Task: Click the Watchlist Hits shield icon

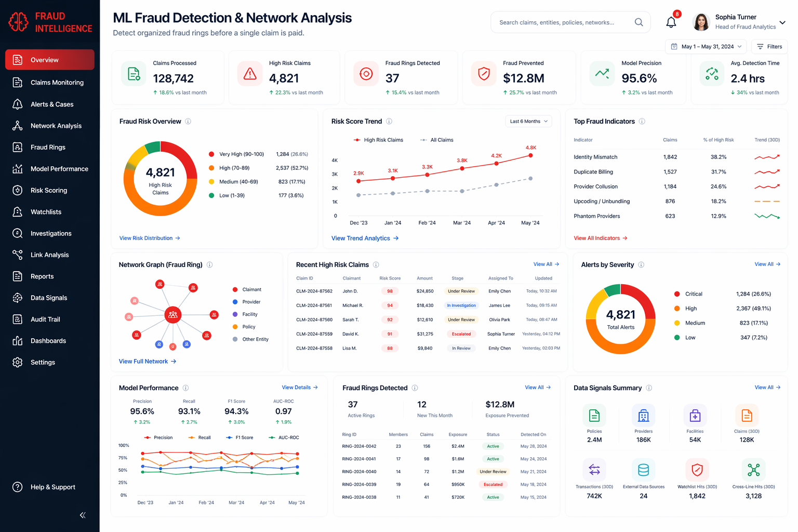Action: pos(697,470)
